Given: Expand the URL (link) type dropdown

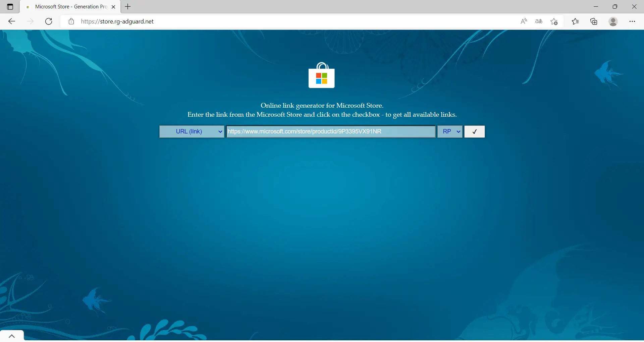Looking at the screenshot, I should 192,131.
